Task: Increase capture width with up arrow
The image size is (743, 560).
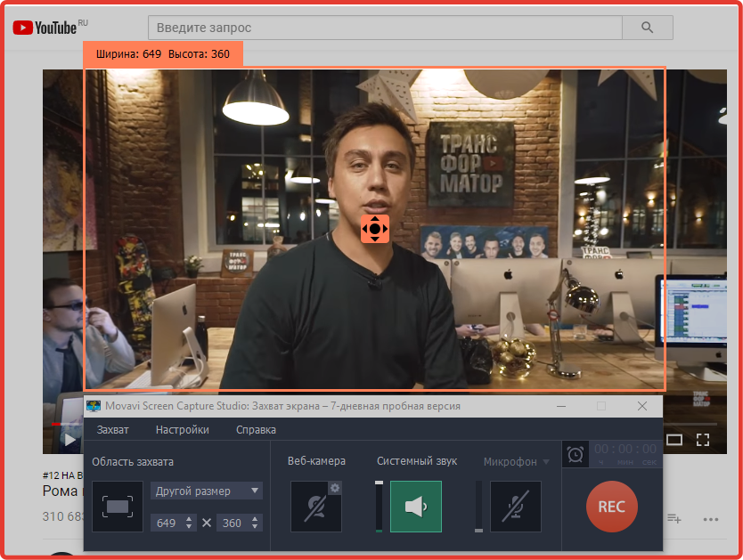Action: (x=189, y=519)
